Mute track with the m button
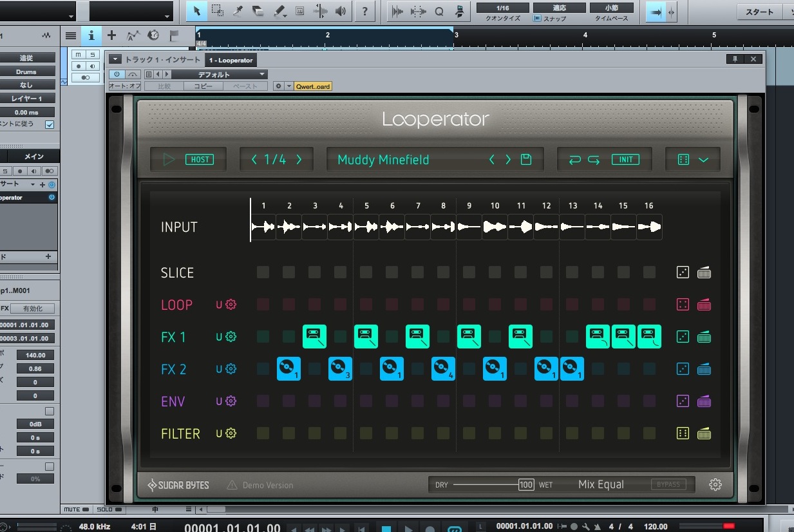This screenshot has height=532, width=794. point(78,55)
